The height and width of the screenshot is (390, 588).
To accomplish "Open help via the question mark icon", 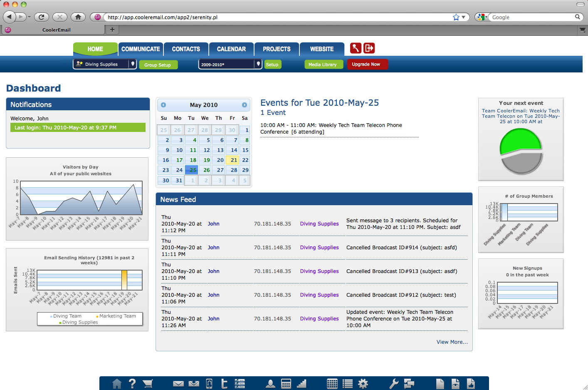I will 132,383.
